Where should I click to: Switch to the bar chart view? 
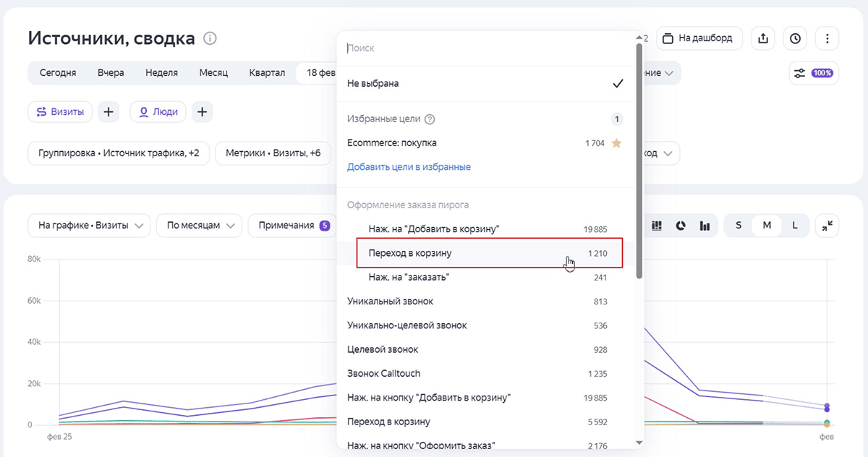pyautogui.click(x=704, y=226)
